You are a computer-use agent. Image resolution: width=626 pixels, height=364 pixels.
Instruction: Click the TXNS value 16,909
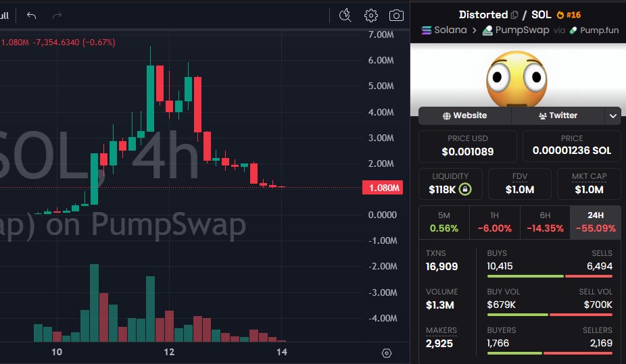(441, 267)
